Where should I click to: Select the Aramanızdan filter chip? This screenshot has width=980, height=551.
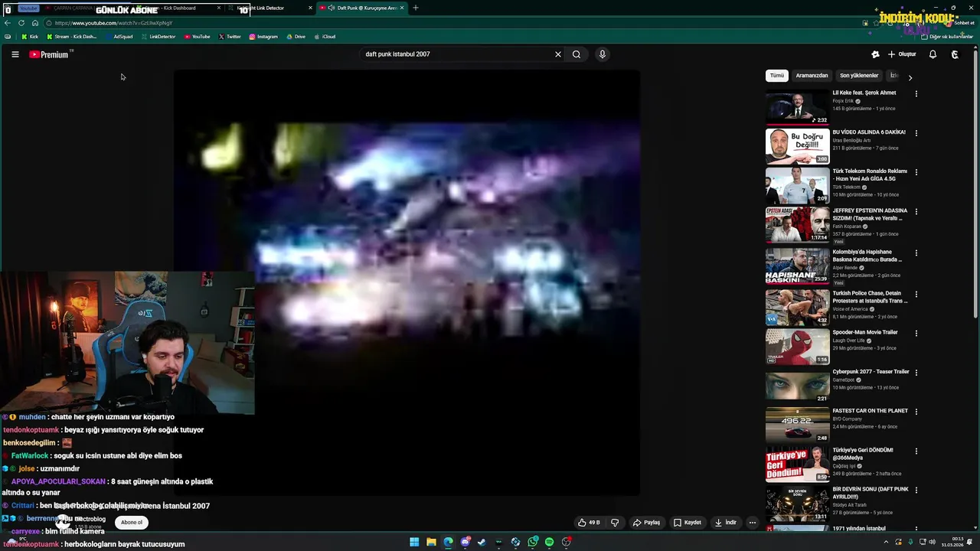(812, 76)
